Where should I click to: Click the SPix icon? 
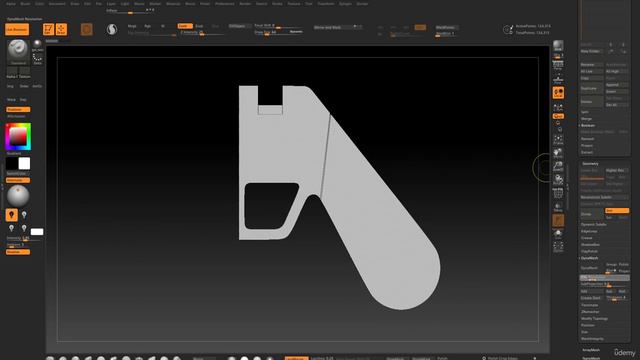pyautogui.click(x=558, y=56)
